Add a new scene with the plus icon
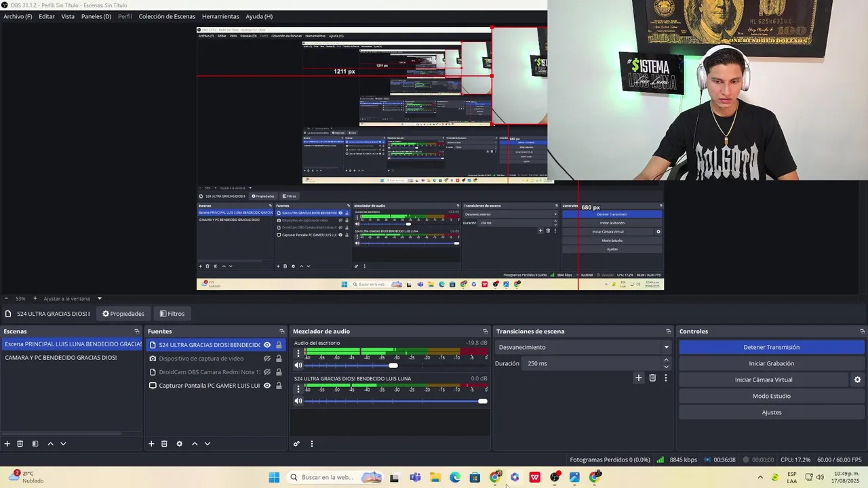Viewport: 868px width, 488px height. click(x=7, y=444)
